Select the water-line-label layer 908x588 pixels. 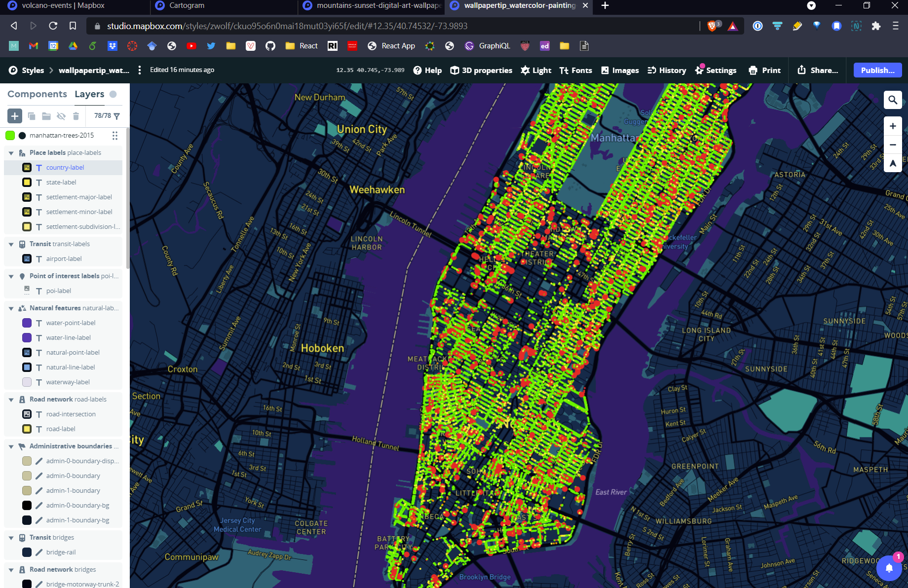click(x=68, y=338)
